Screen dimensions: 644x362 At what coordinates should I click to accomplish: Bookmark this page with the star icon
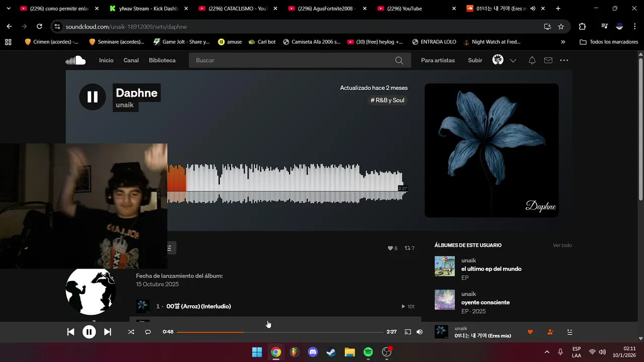click(x=561, y=27)
